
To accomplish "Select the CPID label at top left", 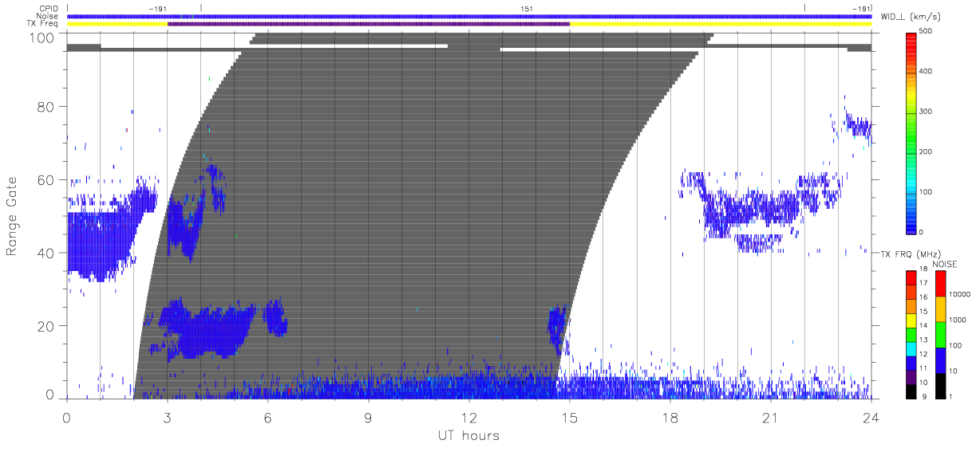I will (49, 8).
